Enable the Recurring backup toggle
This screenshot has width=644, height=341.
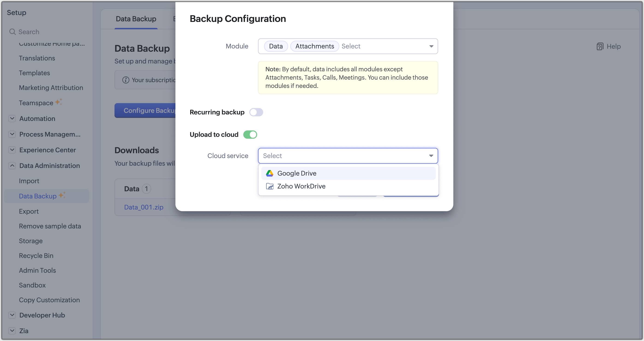click(256, 112)
